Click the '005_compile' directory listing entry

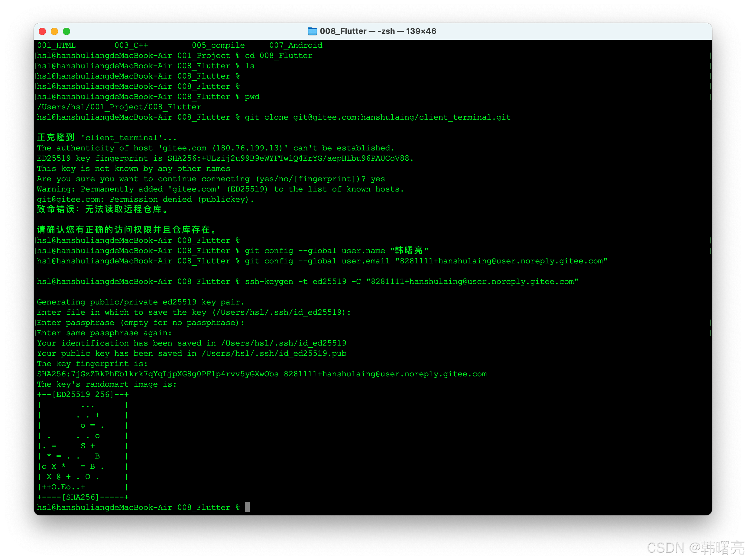pos(218,46)
